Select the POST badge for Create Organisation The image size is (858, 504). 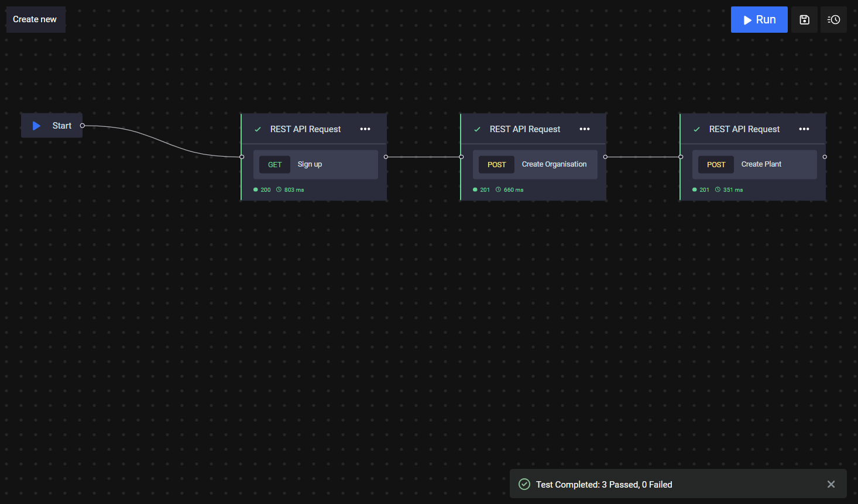tap(496, 165)
